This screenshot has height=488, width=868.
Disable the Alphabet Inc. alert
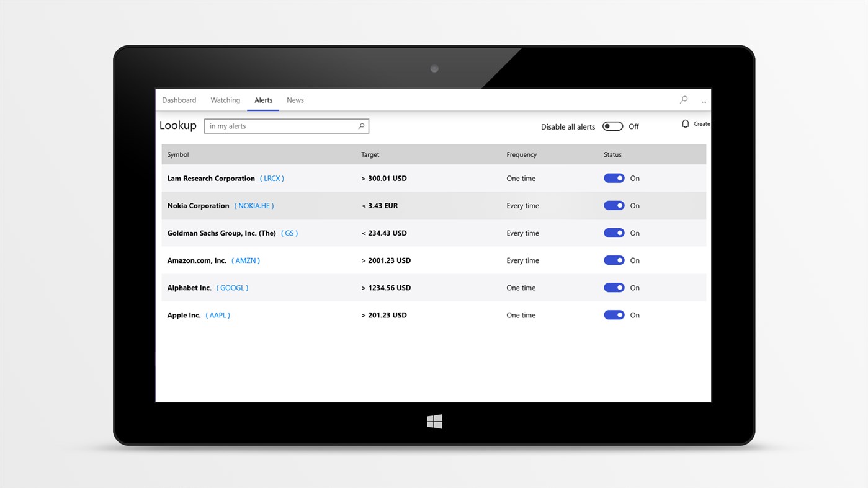[614, 287]
